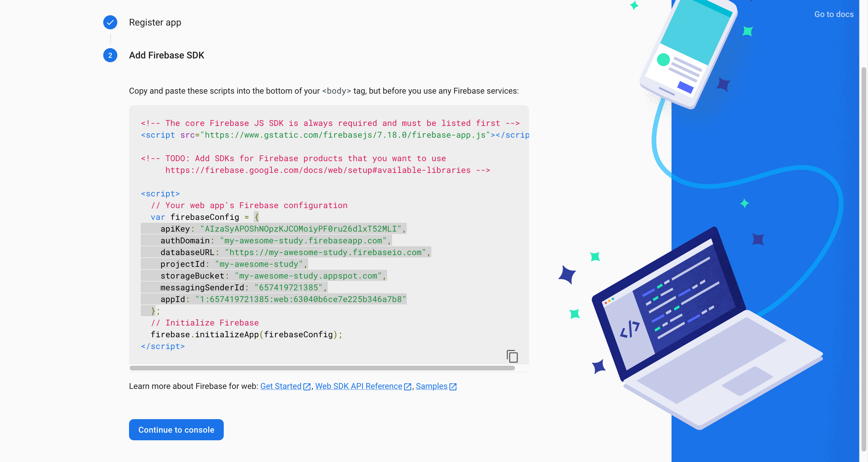Viewport: 868px width, 462px height.
Task: Select the Register app step title
Action: tap(155, 22)
